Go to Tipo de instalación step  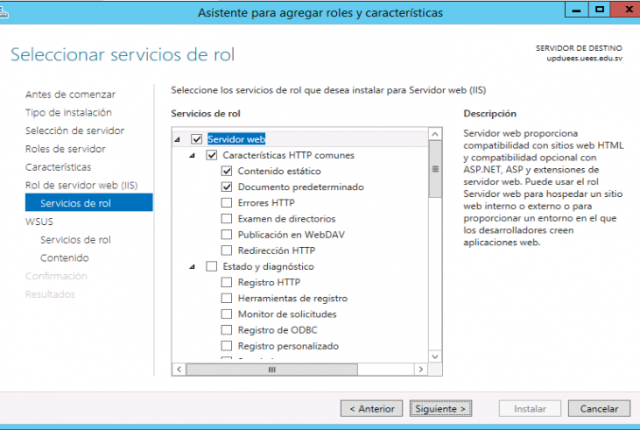69,113
